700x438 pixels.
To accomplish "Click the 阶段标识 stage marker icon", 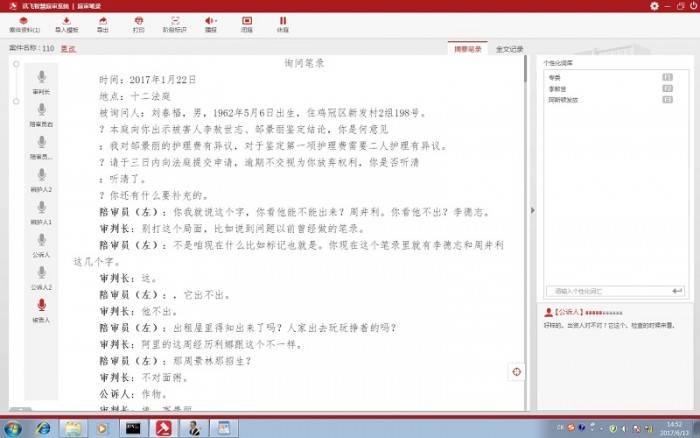I will 174,24.
